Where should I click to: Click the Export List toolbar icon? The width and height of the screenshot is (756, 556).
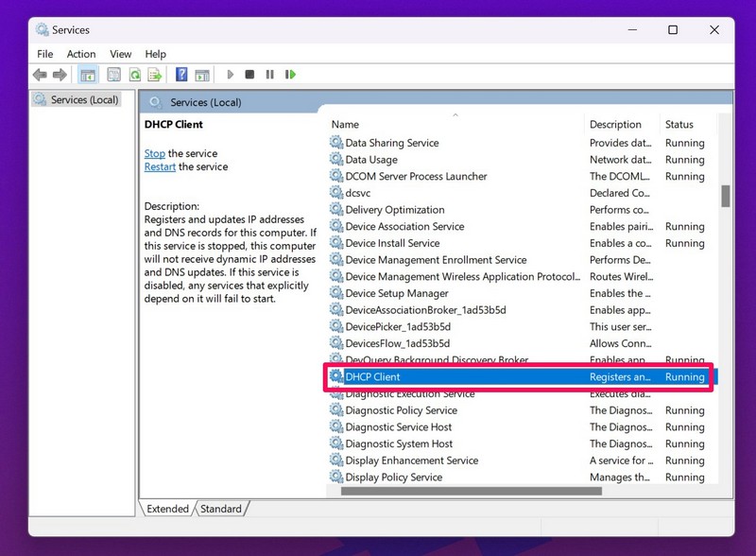pyautogui.click(x=154, y=75)
